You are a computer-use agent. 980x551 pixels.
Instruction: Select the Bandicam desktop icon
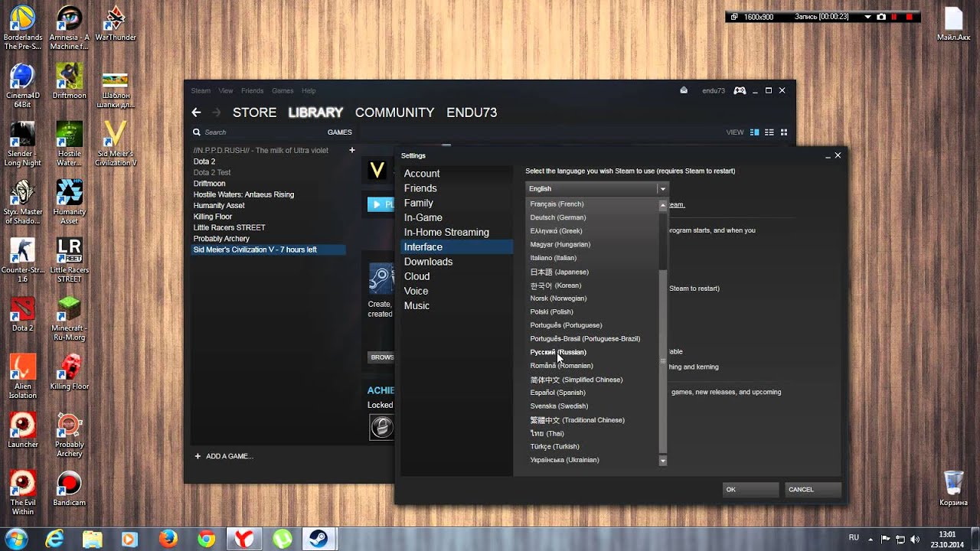[69, 489]
